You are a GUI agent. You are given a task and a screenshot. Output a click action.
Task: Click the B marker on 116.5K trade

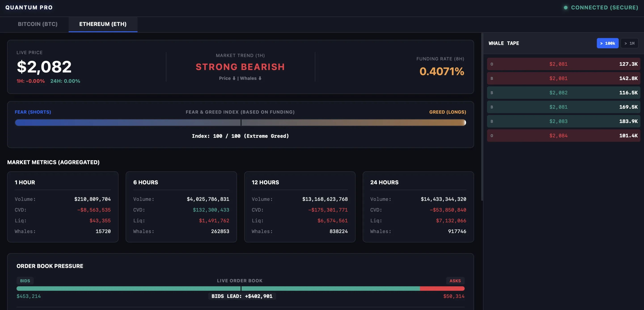[492, 93]
